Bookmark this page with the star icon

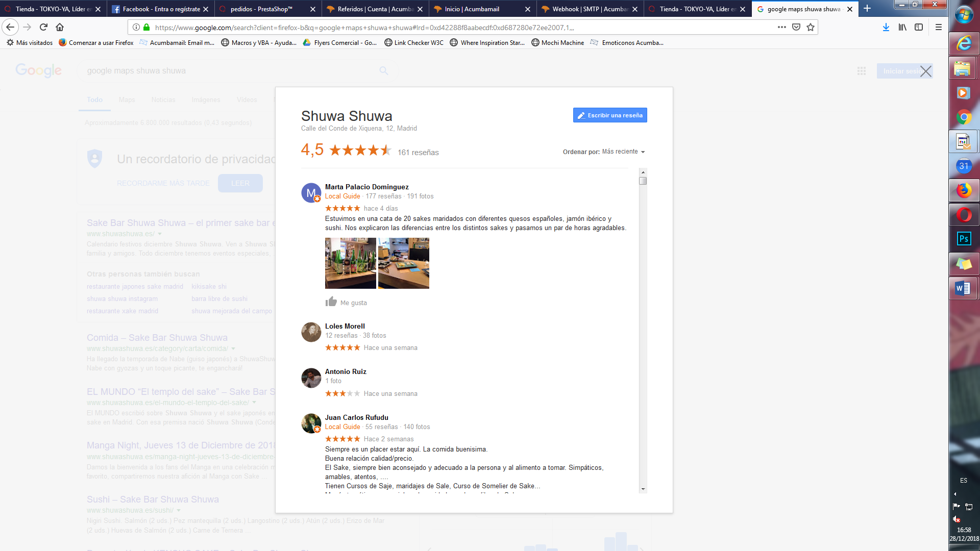[x=811, y=27]
